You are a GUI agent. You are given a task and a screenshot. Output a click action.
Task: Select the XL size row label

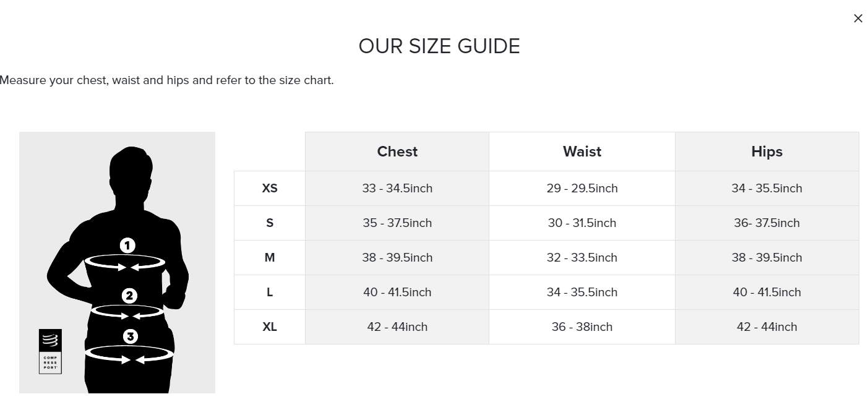[270, 327]
